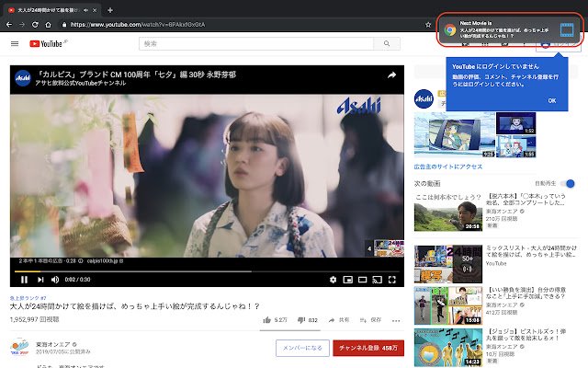Open advertiser site link in sidebar
588x368 pixels.
coord(448,167)
